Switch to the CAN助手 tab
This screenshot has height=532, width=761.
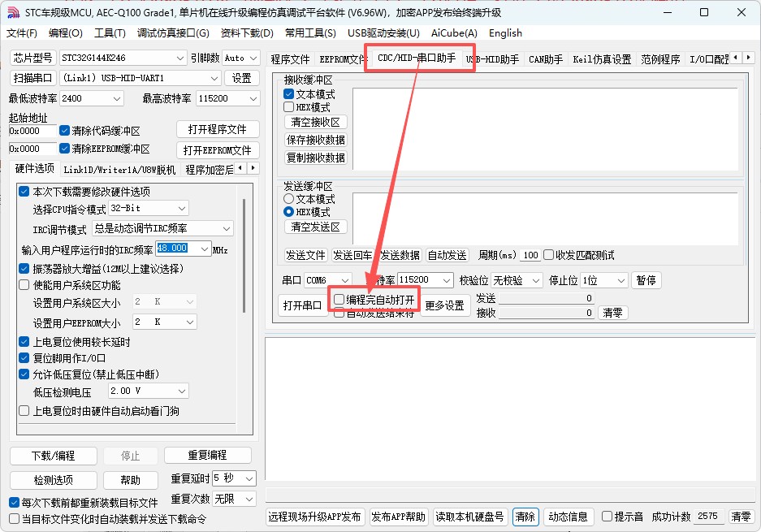click(x=546, y=59)
